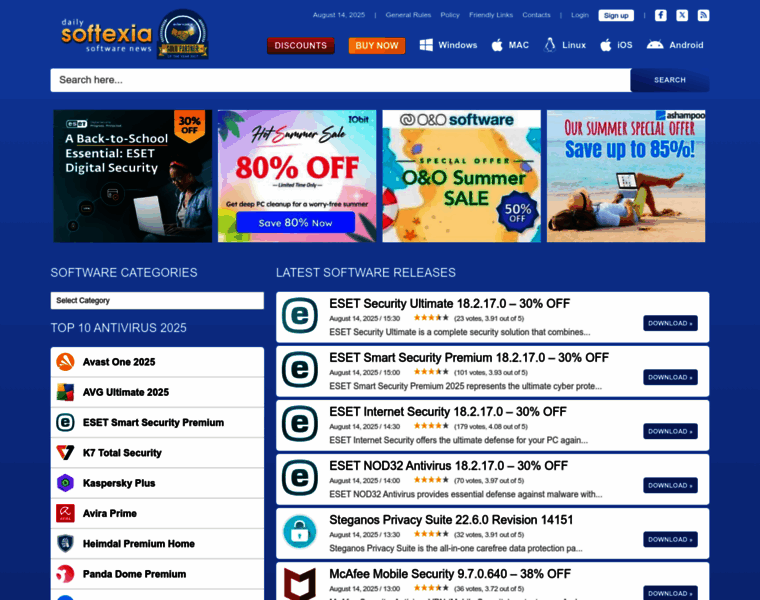Click star rating of ESET NOD32 Antivirus
Viewport: 760px width, 600px height.
[x=431, y=480]
